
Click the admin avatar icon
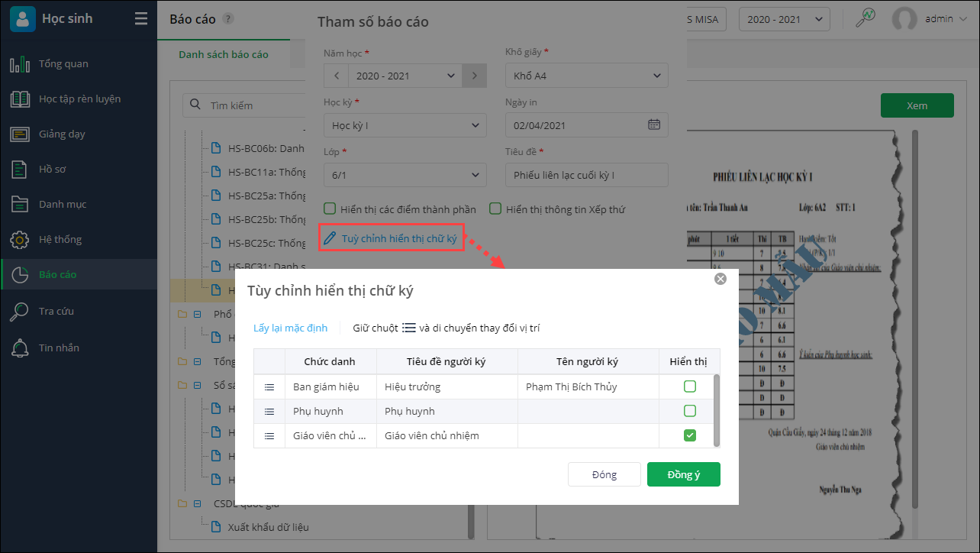pos(904,19)
